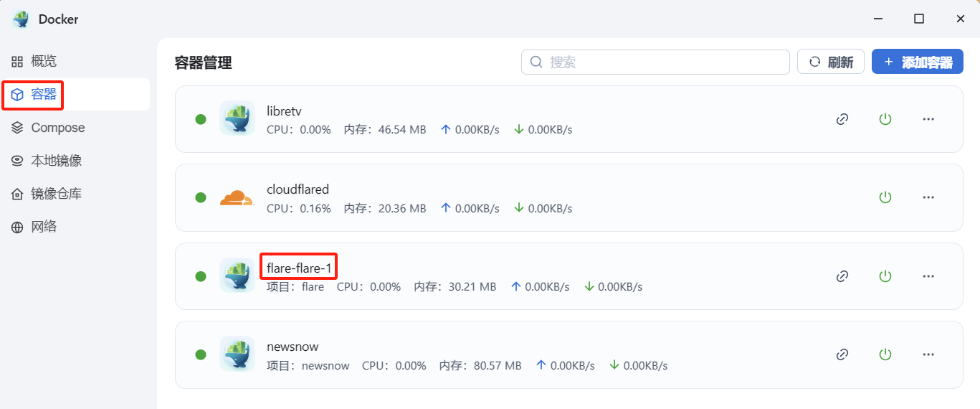
Task: Click the link icon for libretv container
Action: coord(842,119)
